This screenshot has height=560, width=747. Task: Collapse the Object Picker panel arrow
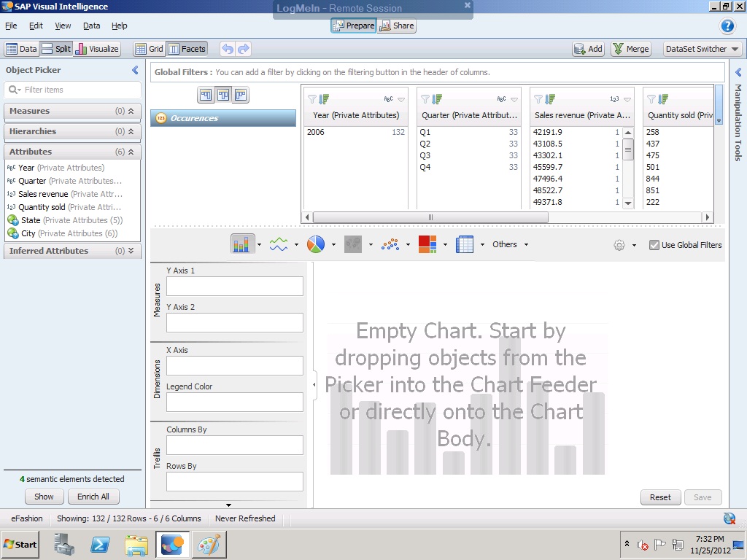click(135, 71)
